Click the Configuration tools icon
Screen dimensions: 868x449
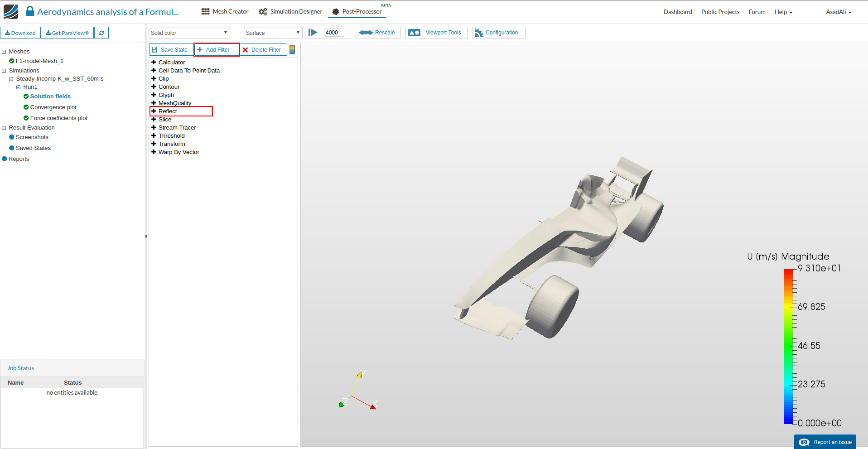tap(479, 33)
